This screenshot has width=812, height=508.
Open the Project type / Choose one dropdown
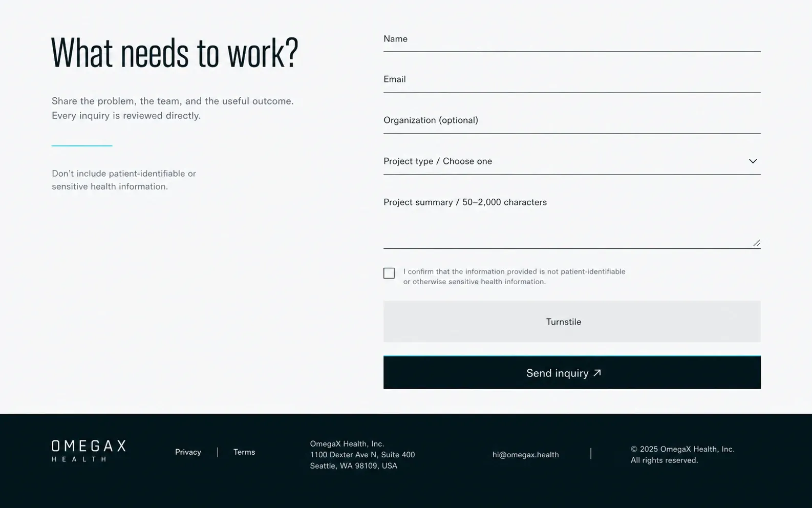572,161
